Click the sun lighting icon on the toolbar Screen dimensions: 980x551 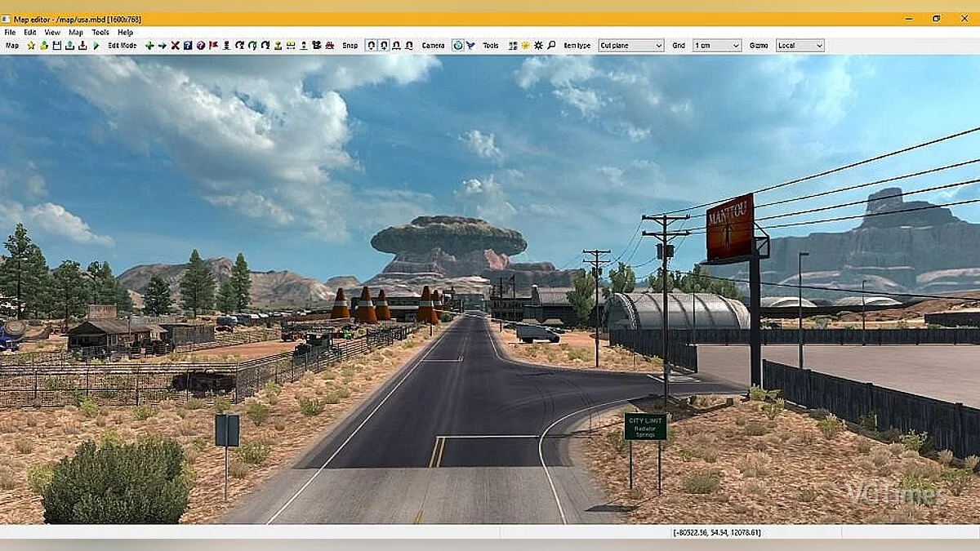tap(525, 45)
